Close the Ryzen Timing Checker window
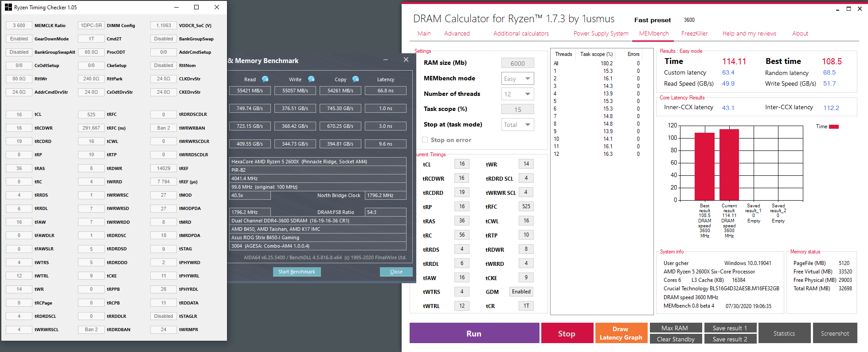Screen dimensions: 868x352 tap(217, 7)
